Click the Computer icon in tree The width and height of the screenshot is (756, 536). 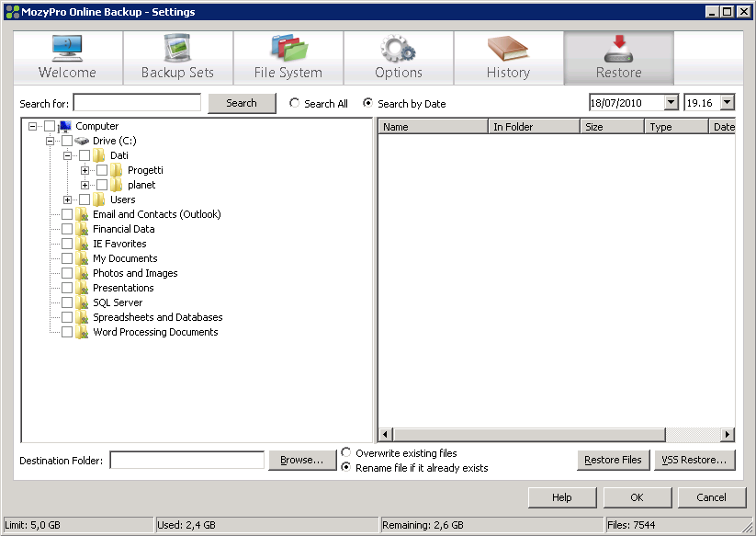pyautogui.click(x=64, y=126)
